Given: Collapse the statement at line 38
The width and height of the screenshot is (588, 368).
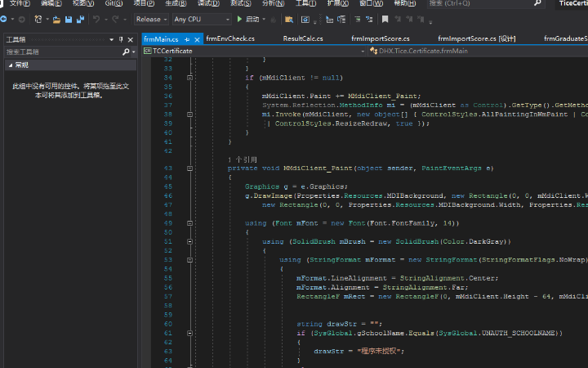Looking at the screenshot, I should point(189,114).
